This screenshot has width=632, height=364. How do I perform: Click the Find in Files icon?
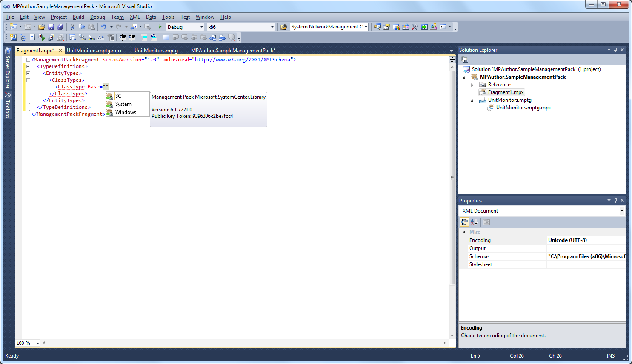tap(283, 27)
